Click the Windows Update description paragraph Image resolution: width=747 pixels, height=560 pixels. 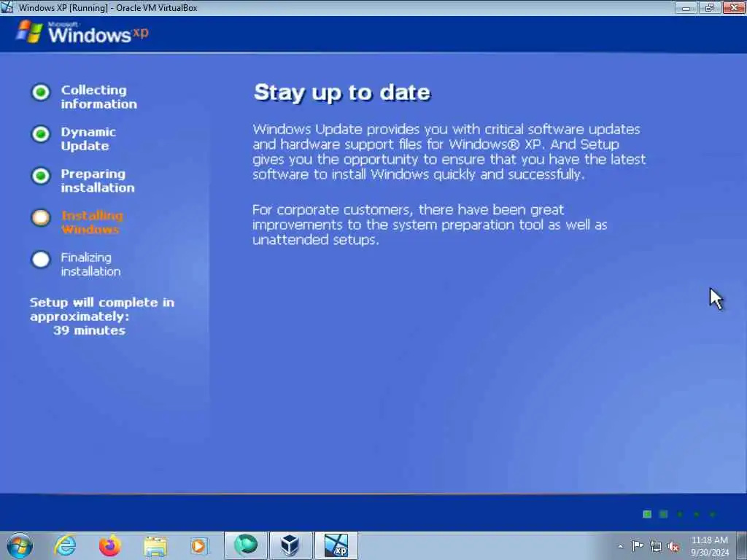click(x=449, y=152)
